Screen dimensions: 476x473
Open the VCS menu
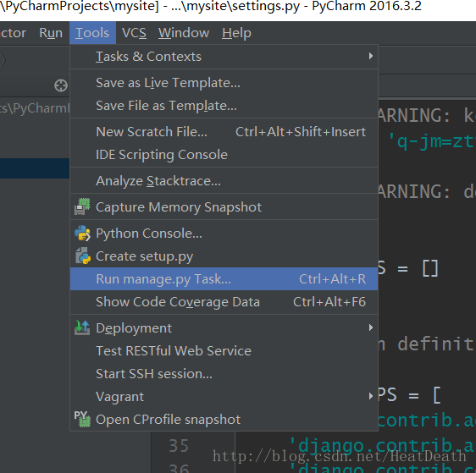coord(134,33)
